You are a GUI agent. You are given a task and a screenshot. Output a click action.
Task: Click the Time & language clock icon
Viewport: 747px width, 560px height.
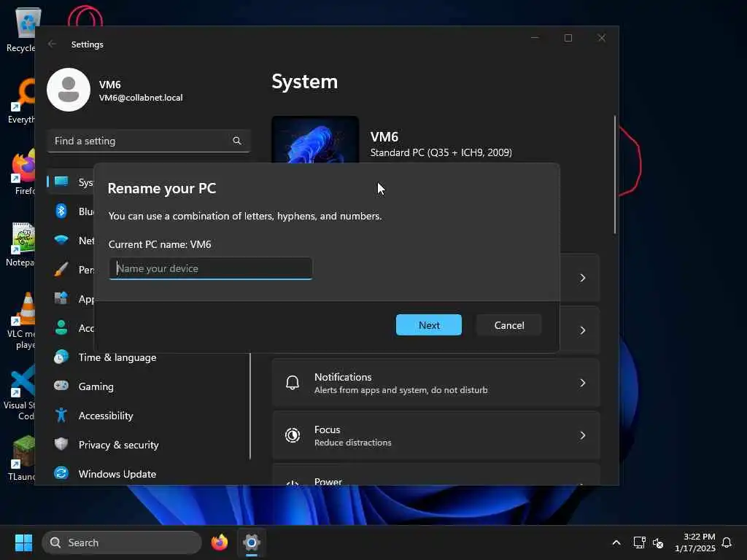pyautogui.click(x=61, y=357)
